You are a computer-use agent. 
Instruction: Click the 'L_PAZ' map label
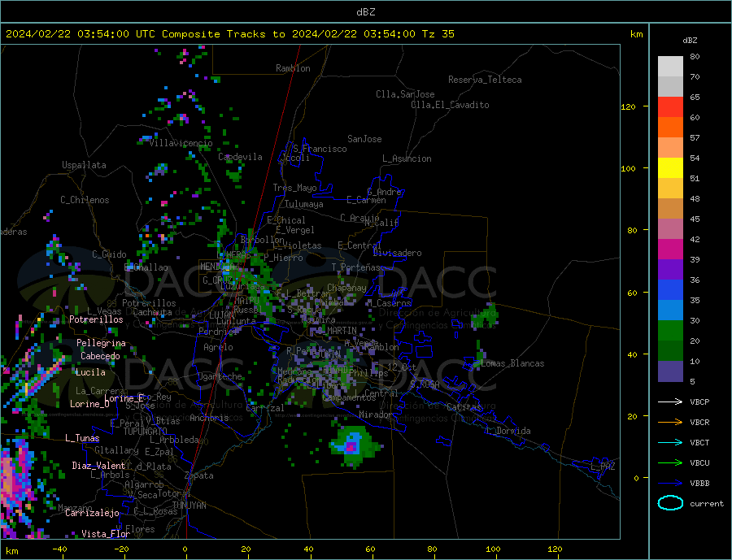(603, 467)
